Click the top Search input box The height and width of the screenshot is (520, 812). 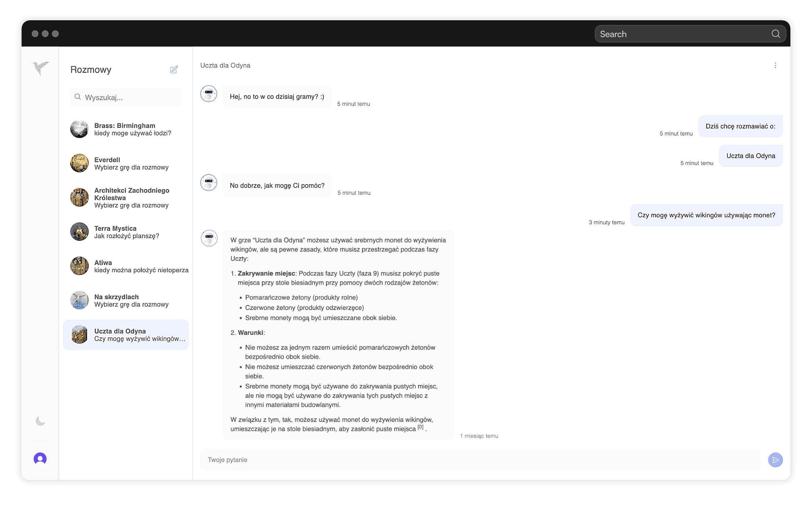(x=682, y=34)
